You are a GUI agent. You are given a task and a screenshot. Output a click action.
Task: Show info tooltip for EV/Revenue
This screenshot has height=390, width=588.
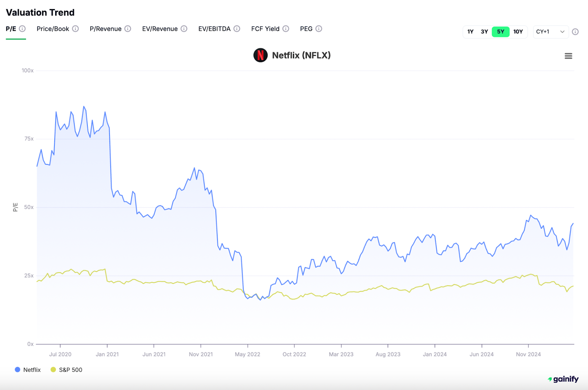(x=184, y=29)
